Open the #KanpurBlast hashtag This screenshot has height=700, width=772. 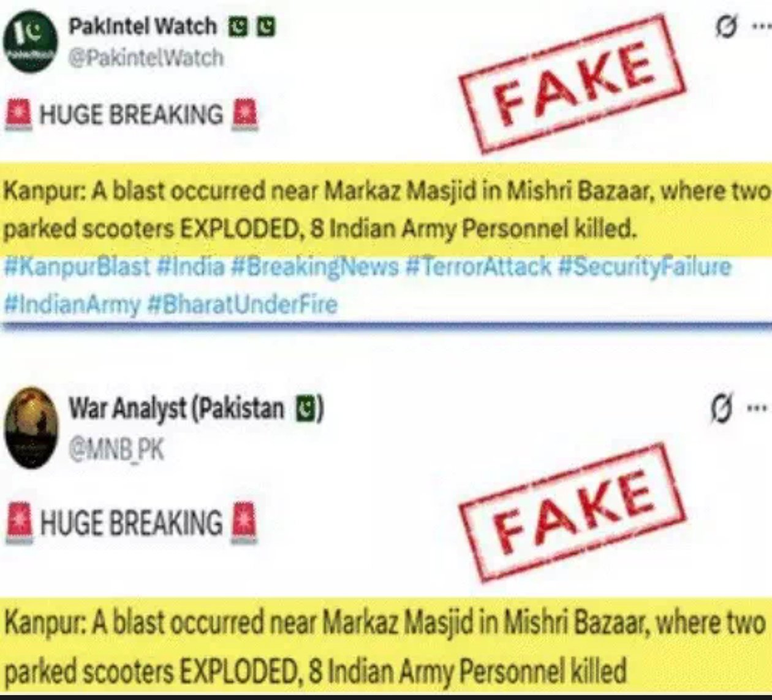click(x=77, y=267)
